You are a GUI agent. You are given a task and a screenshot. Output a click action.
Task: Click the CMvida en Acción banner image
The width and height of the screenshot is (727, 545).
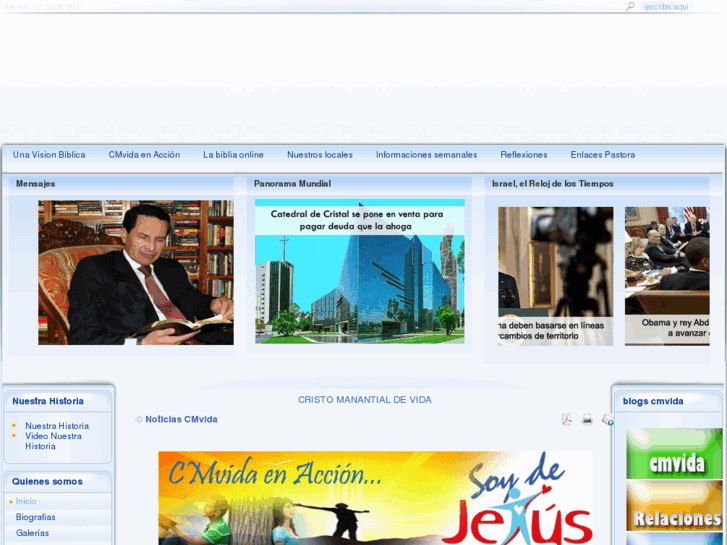point(375,498)
